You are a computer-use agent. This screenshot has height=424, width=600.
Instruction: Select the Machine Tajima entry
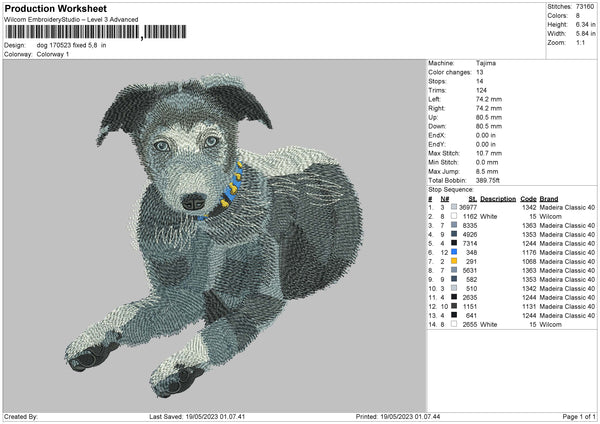tap(484, 63)
